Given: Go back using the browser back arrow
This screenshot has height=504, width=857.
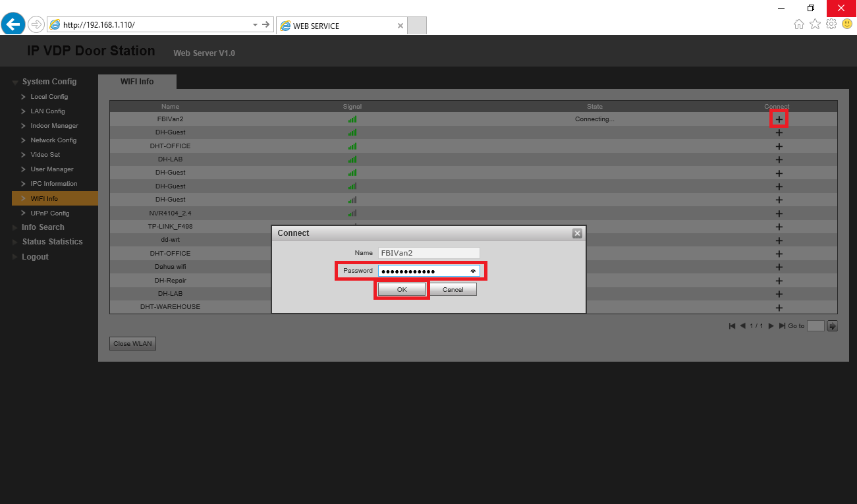Looking at the screenshot, I should 13,24.
